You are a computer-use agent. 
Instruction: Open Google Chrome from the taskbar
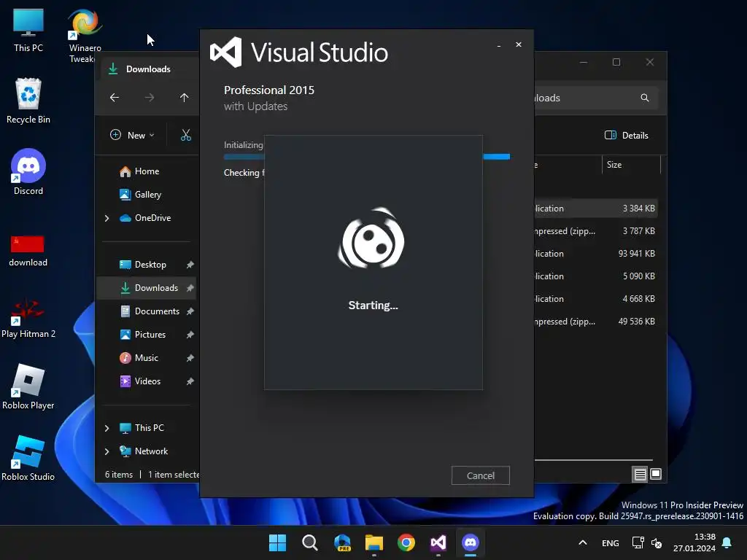tap(406, 542)
